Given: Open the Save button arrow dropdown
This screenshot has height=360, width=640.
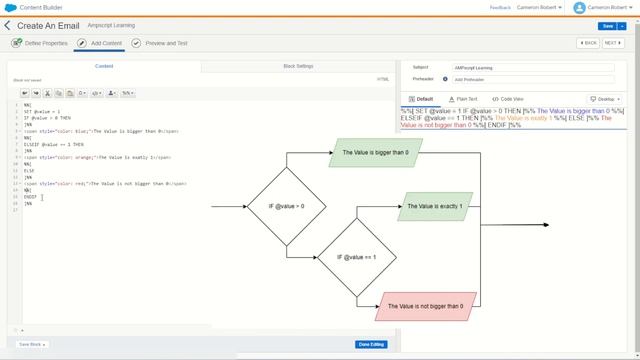Looking at the screenshot, I should click(622, 26).
